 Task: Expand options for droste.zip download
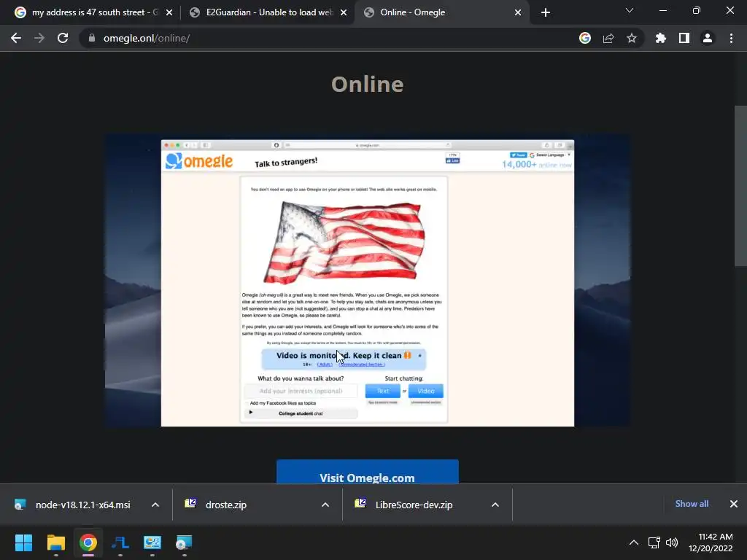[x=325, y=505]
